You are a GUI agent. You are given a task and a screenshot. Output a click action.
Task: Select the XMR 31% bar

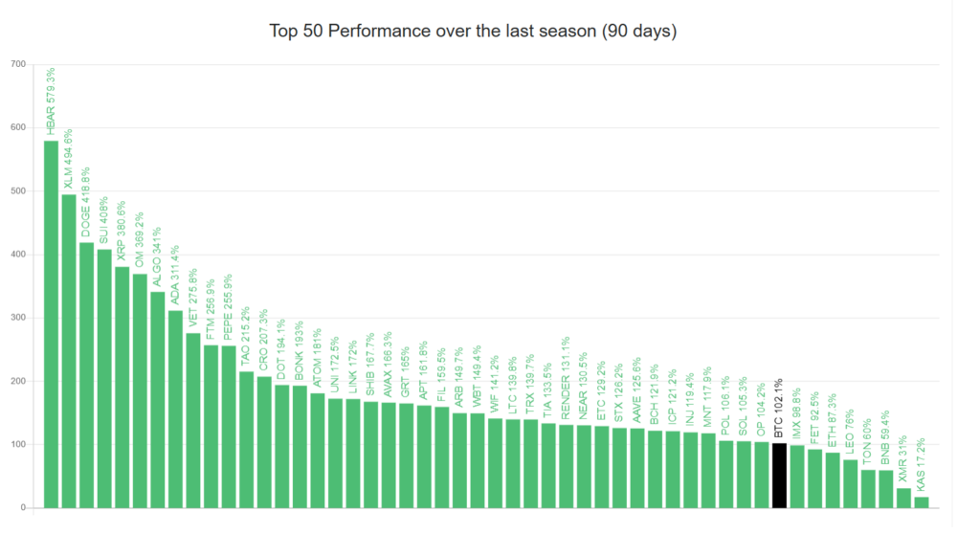(x=903, y=498)
